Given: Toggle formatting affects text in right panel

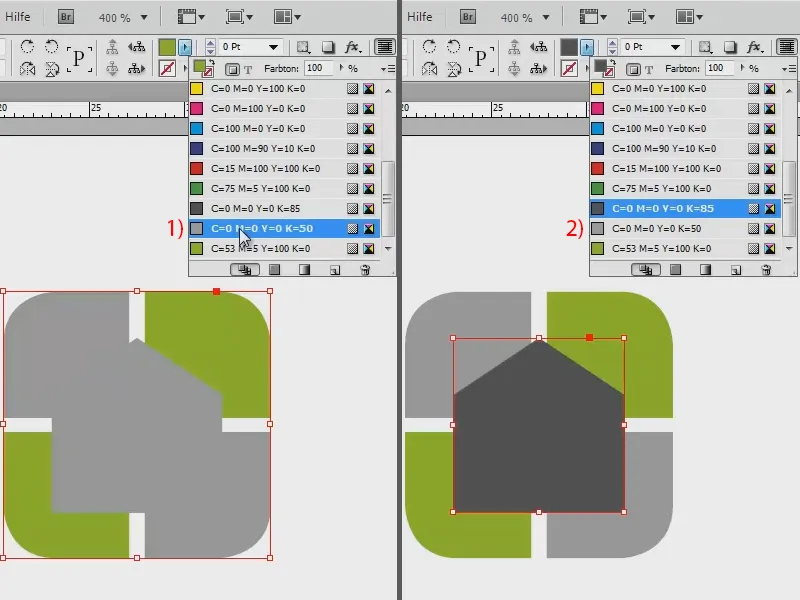Looking at the screenshot, I should [649, 69].
